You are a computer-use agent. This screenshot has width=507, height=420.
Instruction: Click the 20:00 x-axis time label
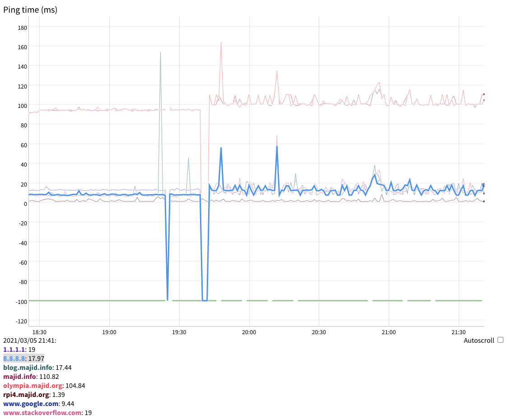pyautogui.click(x=249, y=332)
